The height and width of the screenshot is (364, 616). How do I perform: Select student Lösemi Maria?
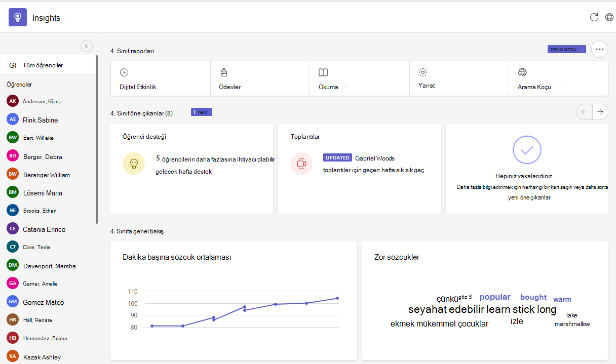48,193
